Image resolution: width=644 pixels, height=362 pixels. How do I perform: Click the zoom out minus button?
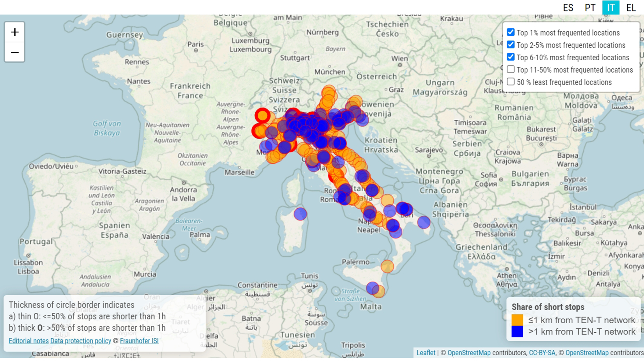[15, 52]
